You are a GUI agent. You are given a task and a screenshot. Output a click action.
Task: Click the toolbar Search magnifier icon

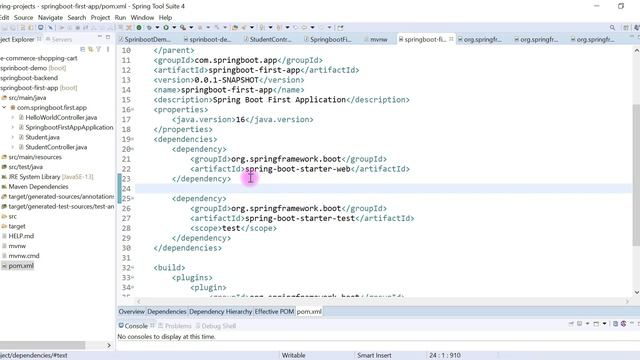[x=612, y=27]
